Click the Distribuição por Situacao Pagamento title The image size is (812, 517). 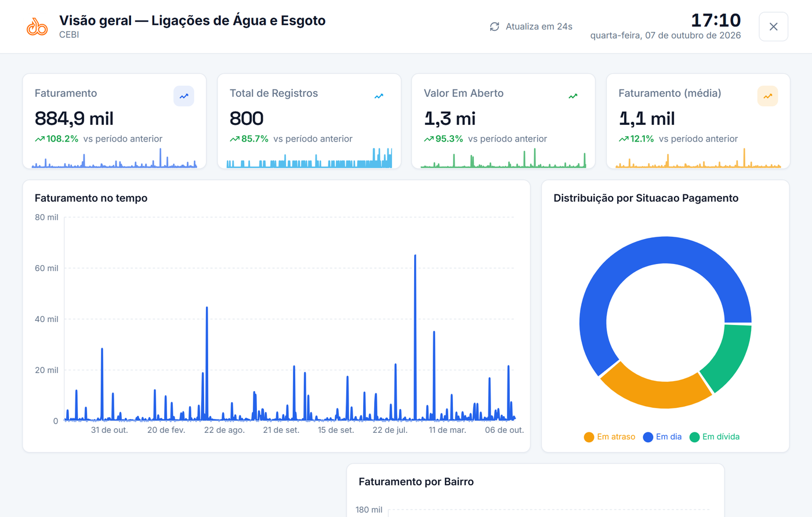[x=646, y=198]
